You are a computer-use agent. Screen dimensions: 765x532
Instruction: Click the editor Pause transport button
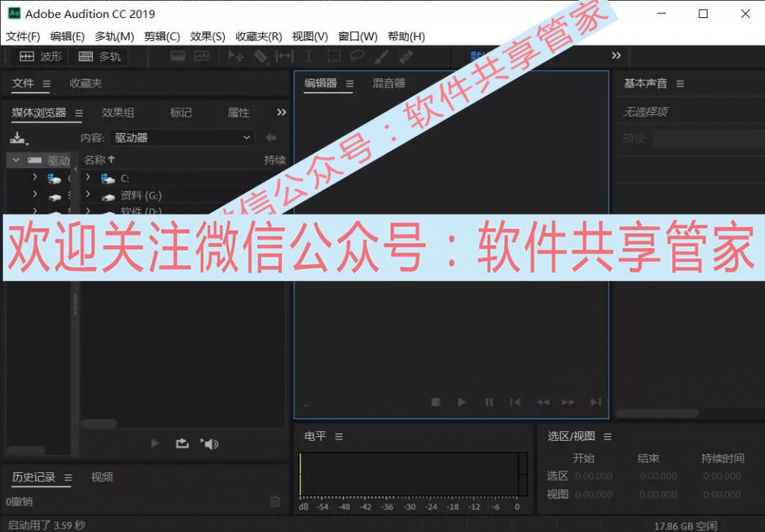click(489, 402)
